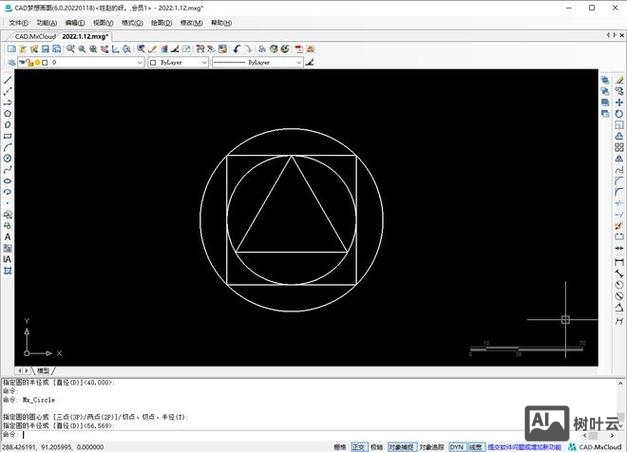
Task: Toggle DYN dynamic input in status bar
Action: [456, 447]
